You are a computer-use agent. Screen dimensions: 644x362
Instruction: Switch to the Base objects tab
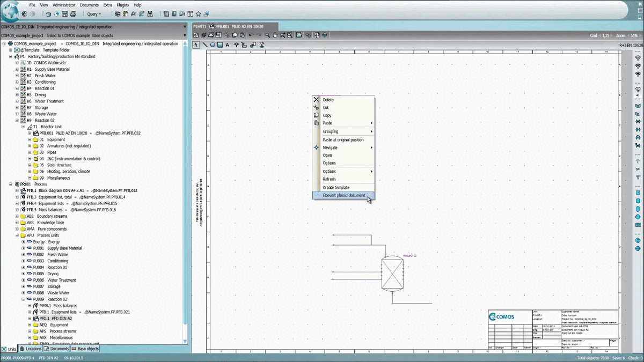click(x=85, y=349)
